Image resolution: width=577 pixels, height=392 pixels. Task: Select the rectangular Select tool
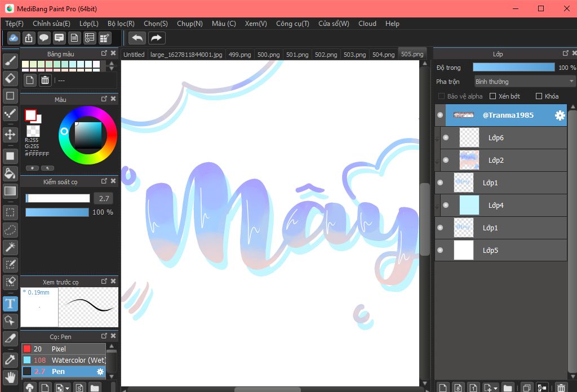[10, 212]
